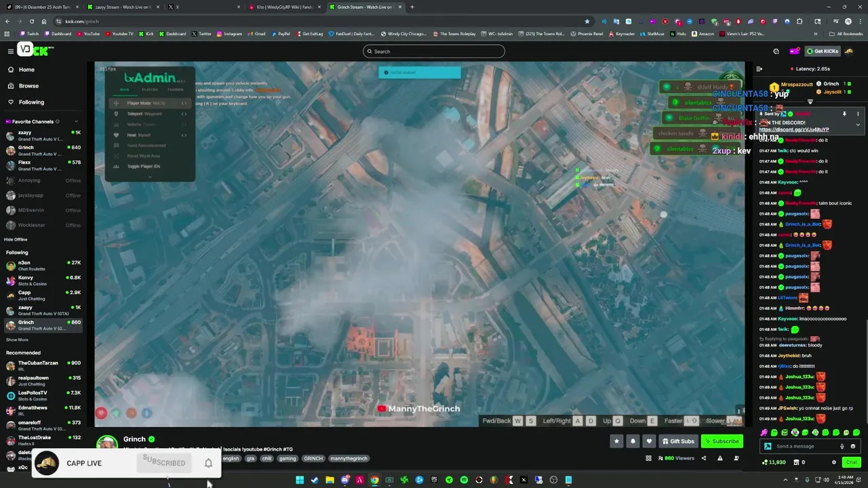Reload the page
The width and height of the screenshot is (868, 488).
tap(31, 21)
